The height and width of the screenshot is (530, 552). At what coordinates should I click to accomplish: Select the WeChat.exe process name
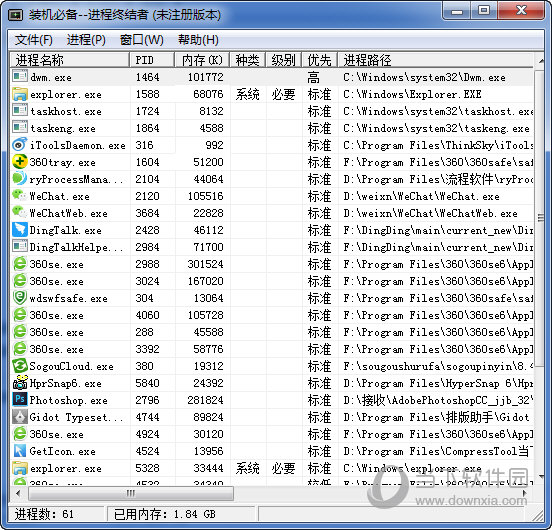(59, 196)
